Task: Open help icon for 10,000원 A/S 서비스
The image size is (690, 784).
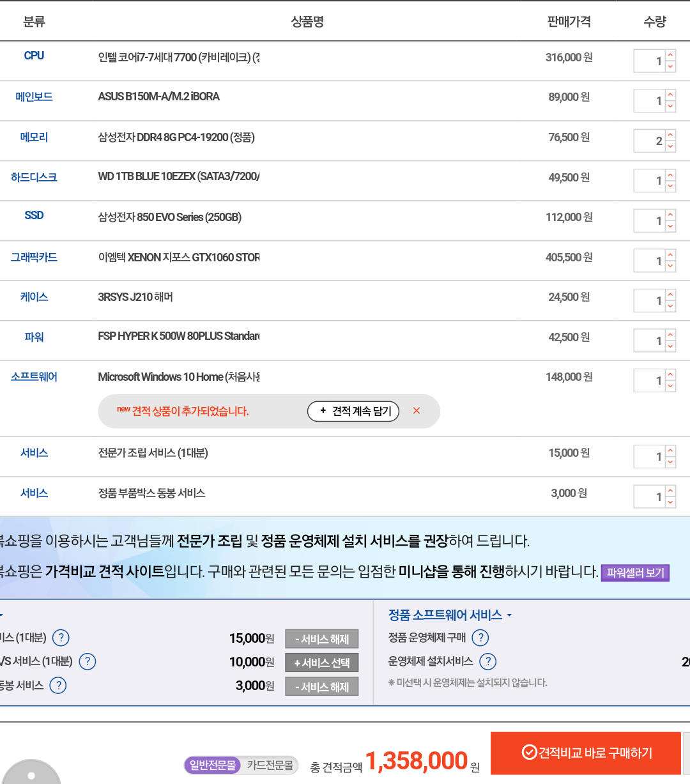Action: (87, 661)
